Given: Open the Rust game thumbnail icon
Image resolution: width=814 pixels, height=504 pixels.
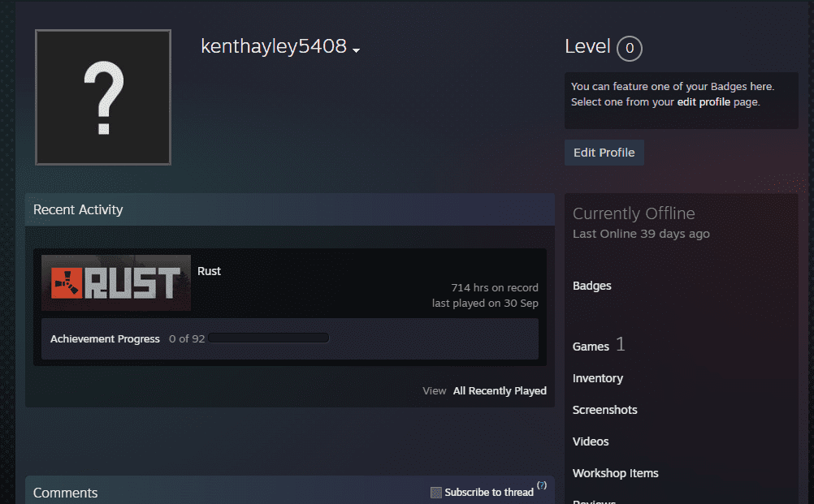Looking at the screenshot, I should pos(115,282).
